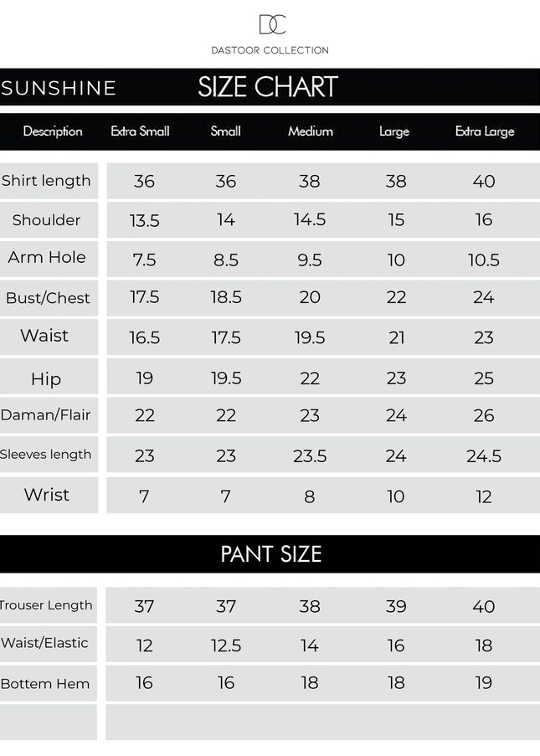Viewport: 540px width, 756px height.
Task: Select the Daman/Flair row label
Action: (x=46, y=415)
